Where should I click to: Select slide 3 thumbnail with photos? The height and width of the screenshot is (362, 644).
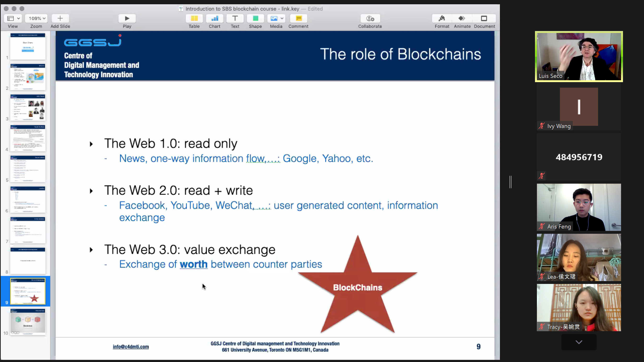point(28,107)
